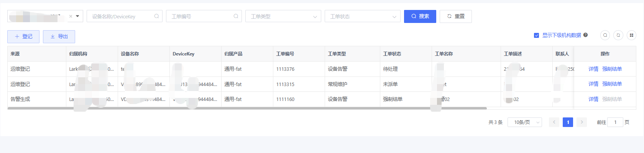Click 导出 export button
This screenshot has width=644, height=153.
(59, 37)
